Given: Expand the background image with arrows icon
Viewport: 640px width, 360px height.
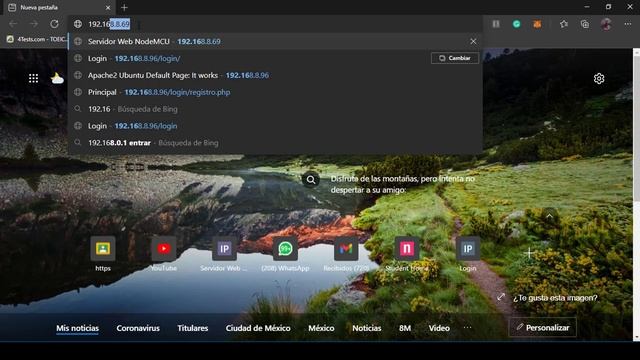Looking at the screenshot, I should pos(501,297).
